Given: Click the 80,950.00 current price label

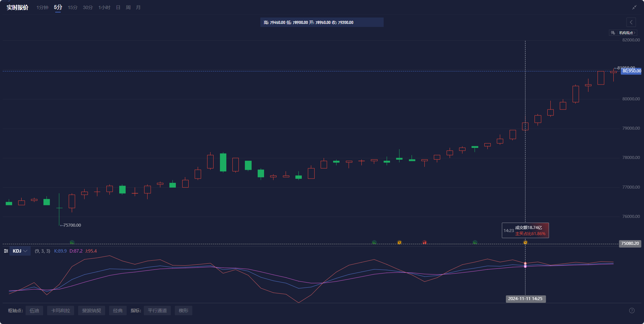Looking at the screenshot, I should (632, 71).
